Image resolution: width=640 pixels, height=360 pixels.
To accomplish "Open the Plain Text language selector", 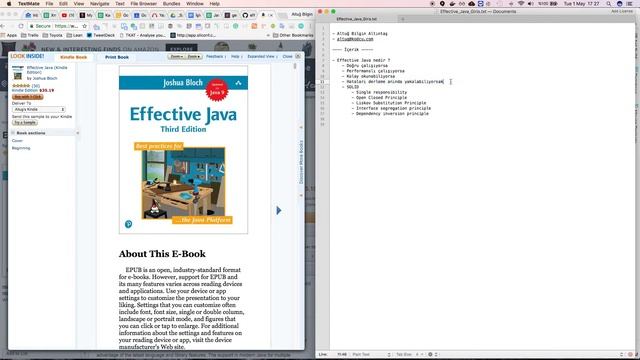I will click(x=371, y=354).
